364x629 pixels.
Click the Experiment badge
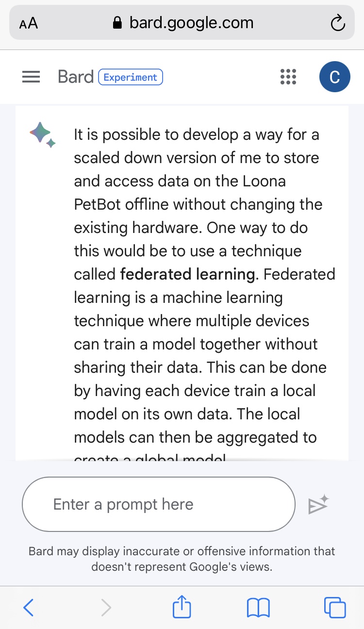click(x=131, y=77)
